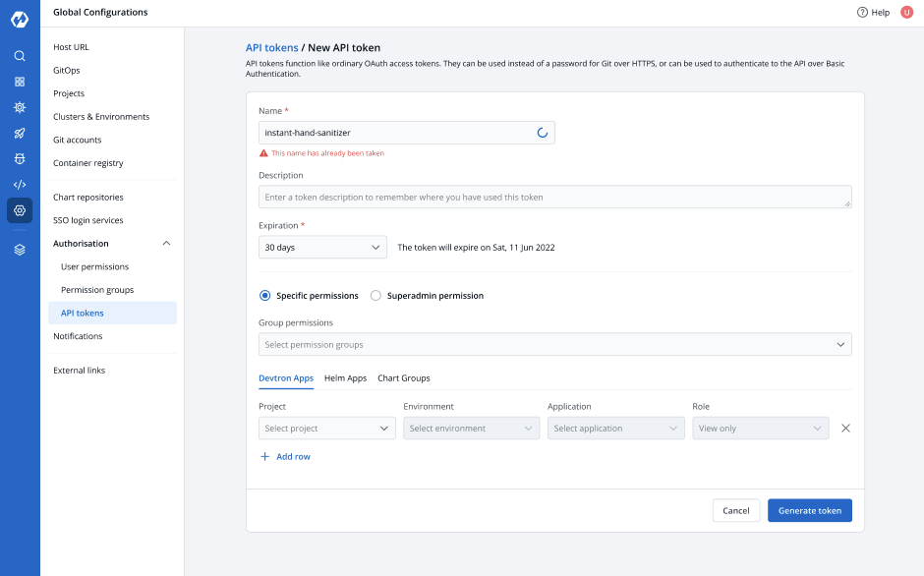Expand Select permission groups dropdown
Image resolution: width=924 pixels, height=576 pixels.
tap(554, 345)
